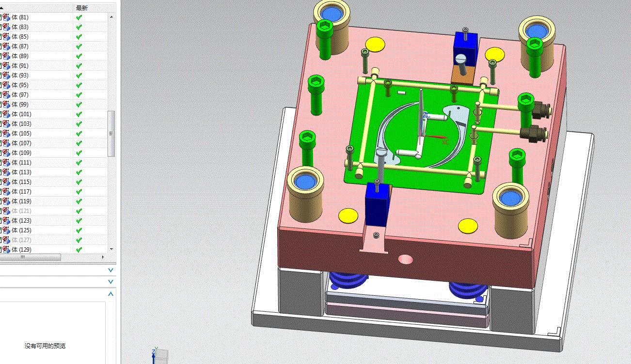
Task: Click the 最新 column header
Action: (82, 8)
